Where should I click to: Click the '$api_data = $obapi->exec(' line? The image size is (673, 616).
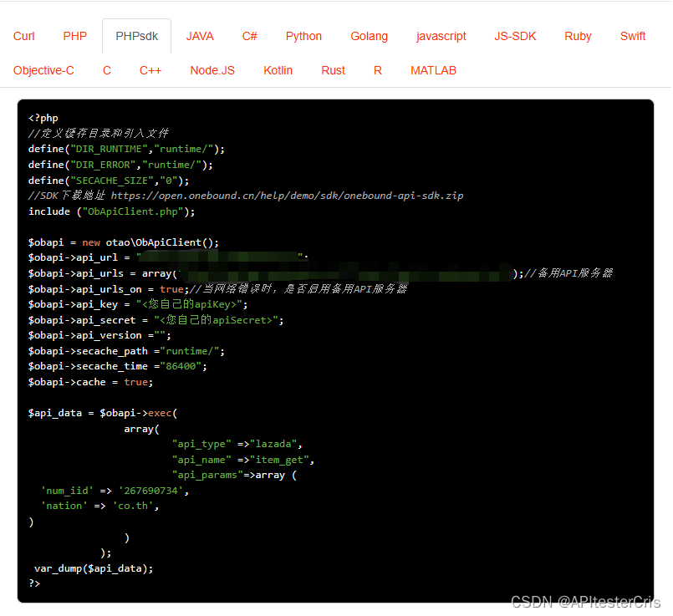click(103, 413)
